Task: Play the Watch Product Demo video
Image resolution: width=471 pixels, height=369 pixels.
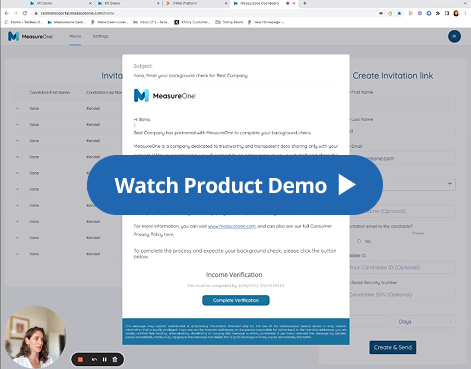Action: [x=235, y=185]
